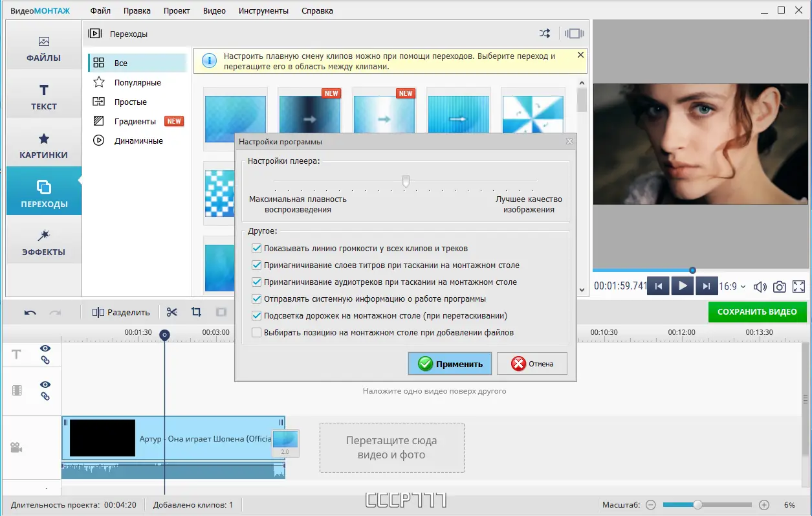Select the Популярные transitions category
This screenshot has height=516, width=812.
tap(137, 82)
